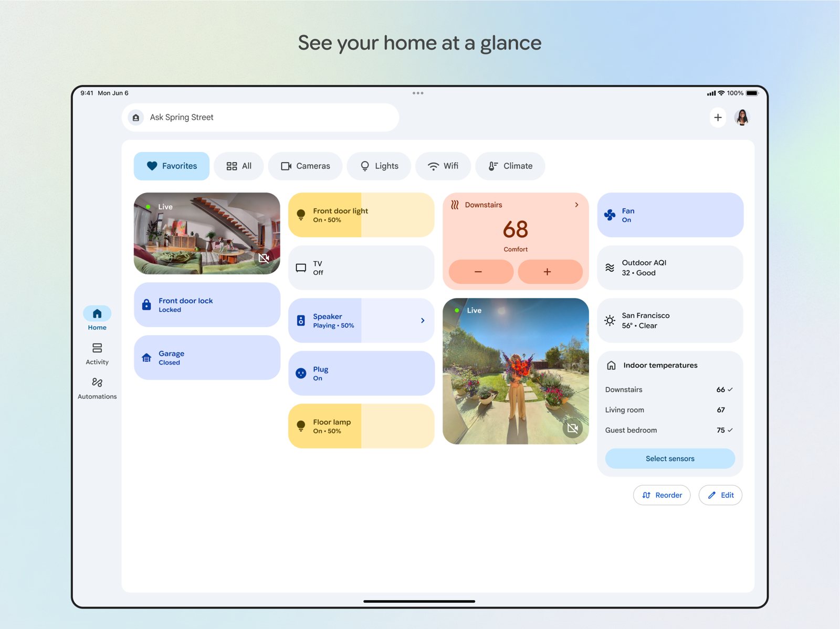Switch to the Favorites tab

(x=172, y=166)
